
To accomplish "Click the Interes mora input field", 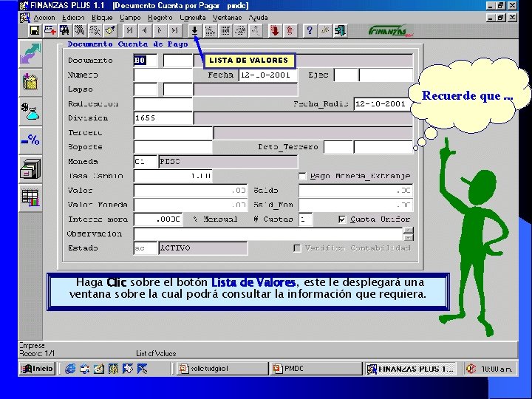I will (x=158, y=219).
